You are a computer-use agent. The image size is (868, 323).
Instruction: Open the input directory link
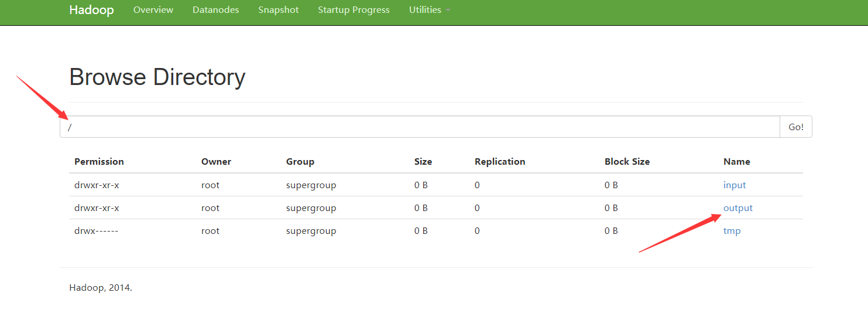pyautogui.click(x=735, y=185)
